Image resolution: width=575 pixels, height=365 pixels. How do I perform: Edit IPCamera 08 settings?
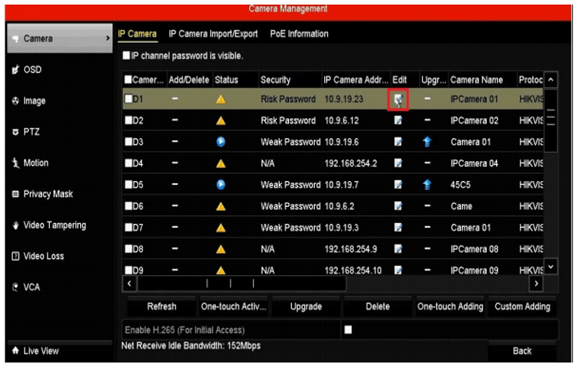(x=398, y=249)
